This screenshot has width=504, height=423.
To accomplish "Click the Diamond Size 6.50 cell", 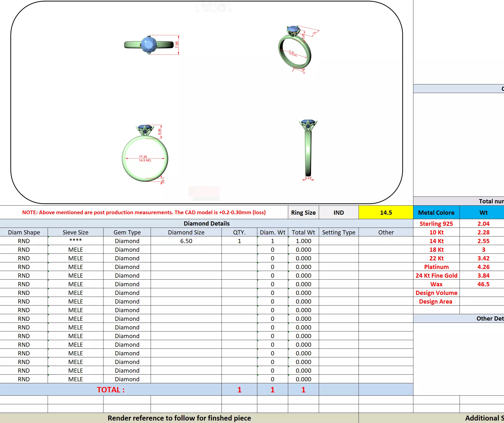I will point(186,241).
